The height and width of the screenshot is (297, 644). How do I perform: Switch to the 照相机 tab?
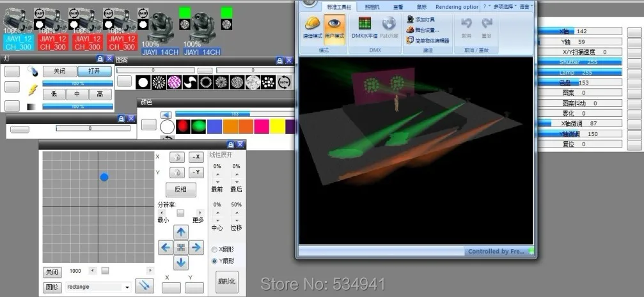(372, 7)
